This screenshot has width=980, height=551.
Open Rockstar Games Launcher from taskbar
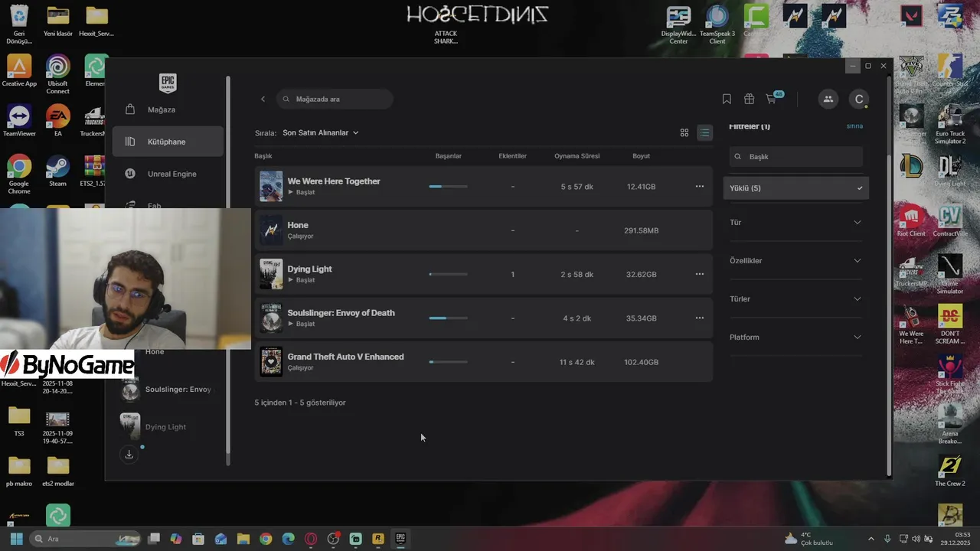point(377,539)
